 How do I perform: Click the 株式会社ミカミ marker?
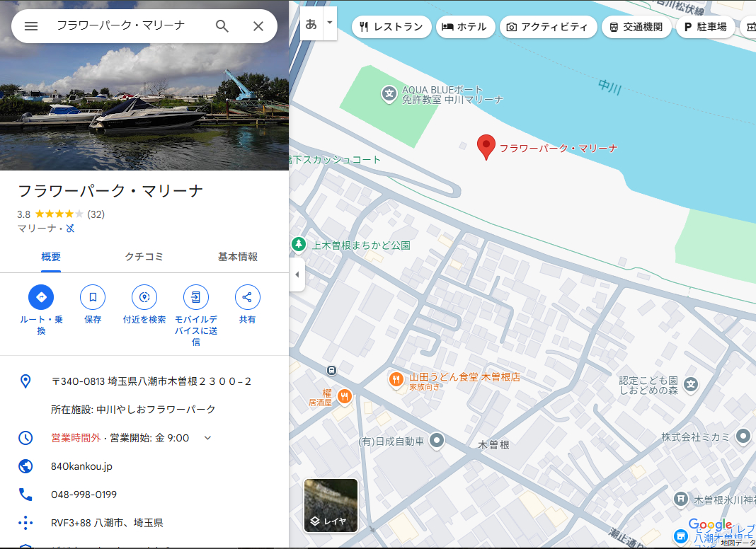pyautogui.click(x=743, y=437)
